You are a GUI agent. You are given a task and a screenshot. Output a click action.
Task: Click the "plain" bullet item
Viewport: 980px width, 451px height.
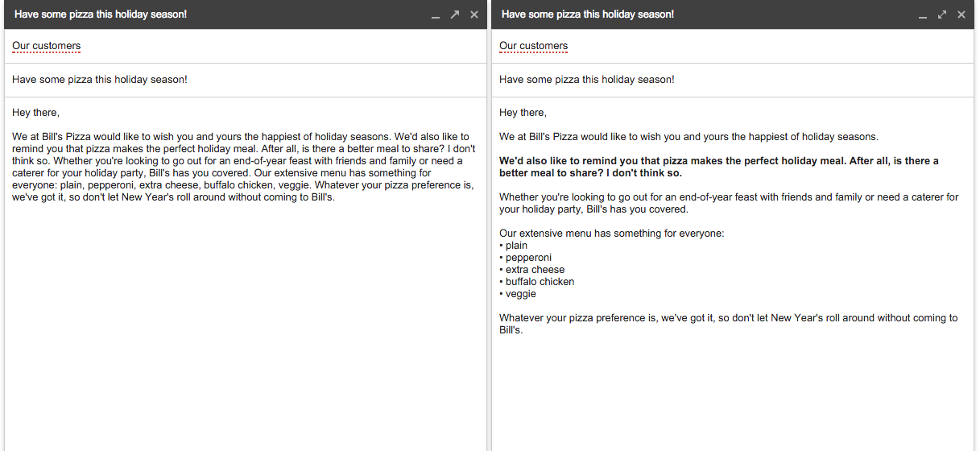pos(514,246)
